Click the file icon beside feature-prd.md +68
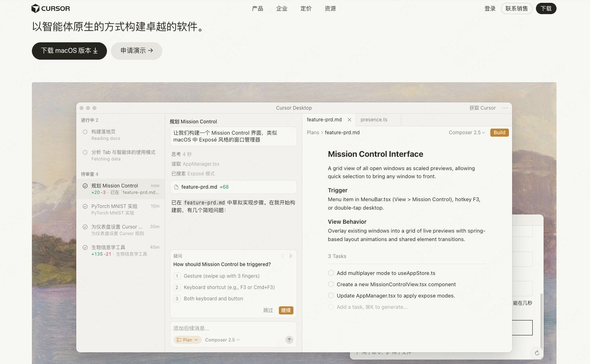The width and height of the screenshot is (590, 364). point(176,187)
